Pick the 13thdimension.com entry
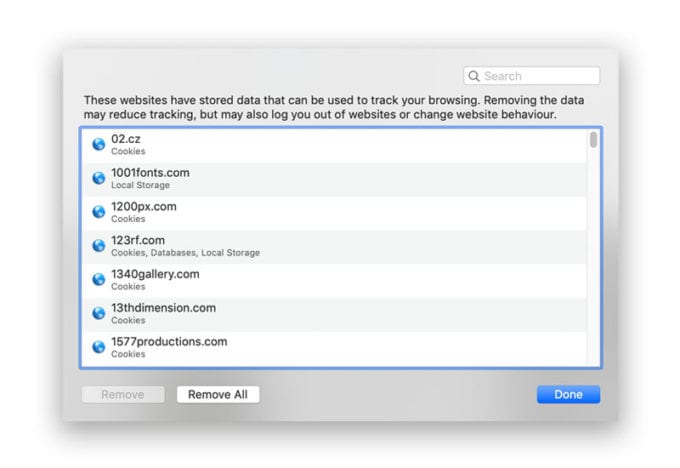 click(x=340, y=313)
